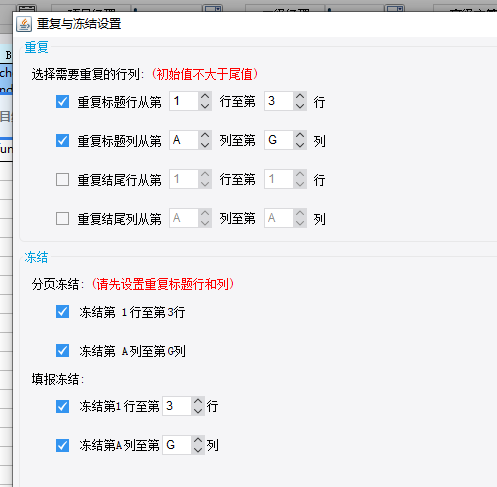Increase the 重复标题行 end row value

click(300, 96)
